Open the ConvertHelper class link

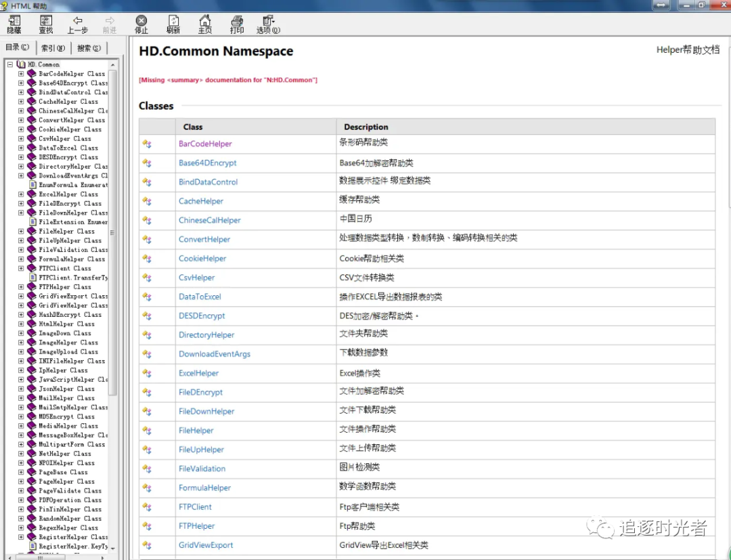204,239
